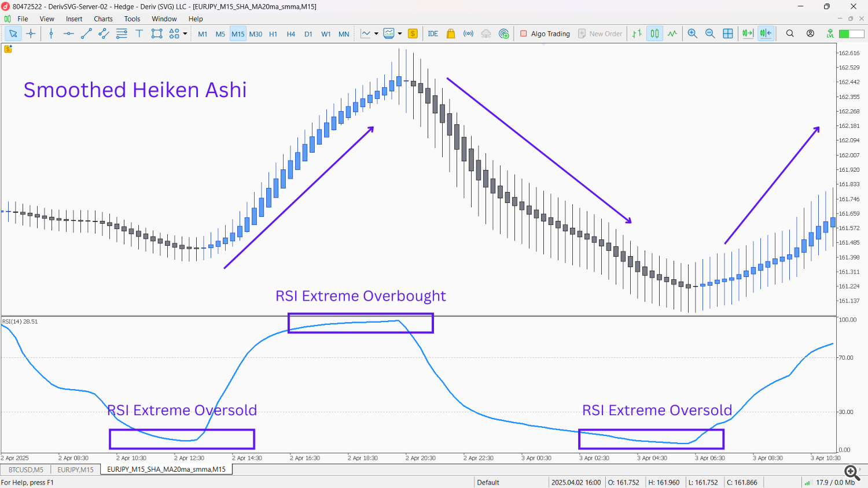Select the crosshair tool
The image size is (868, 488).
tap(31, 34)
